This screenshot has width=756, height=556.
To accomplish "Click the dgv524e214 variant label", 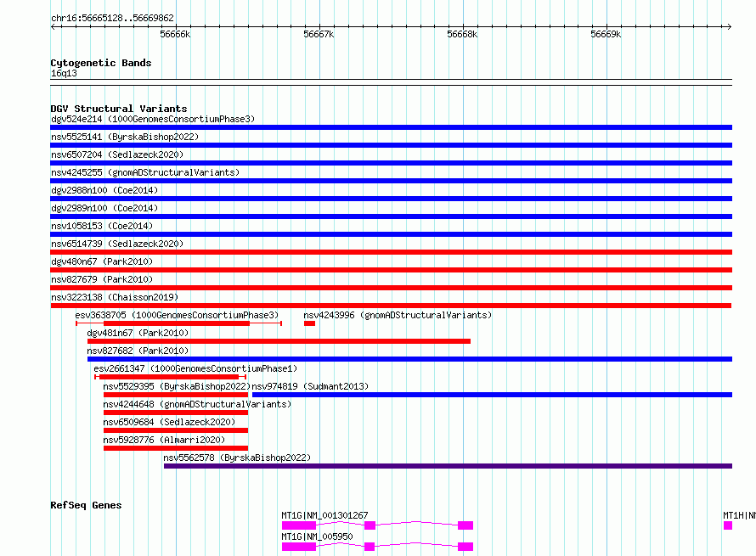I will [153, 119].
